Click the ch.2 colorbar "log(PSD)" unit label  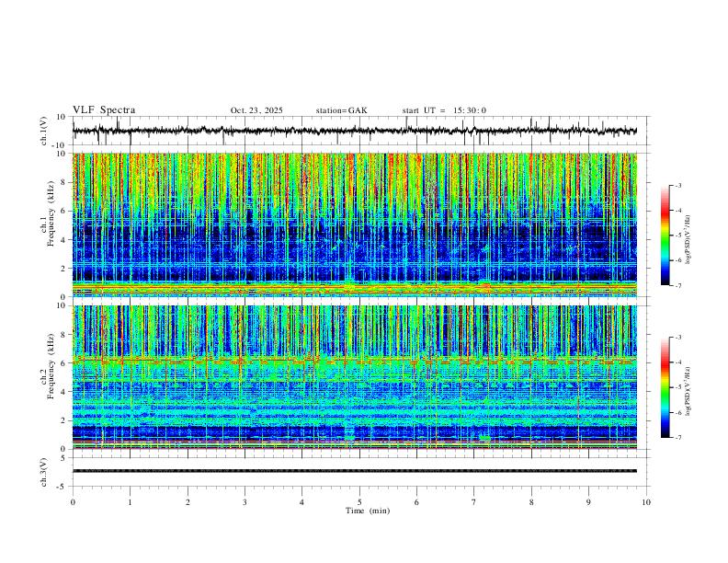688,391
